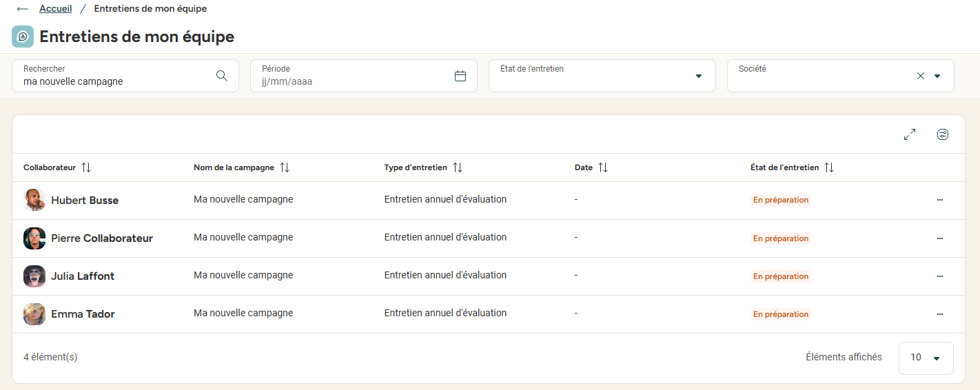This screenshot has width=980, height=390.
Task: Open table column settings icon
Action: [x=943, y=134]
